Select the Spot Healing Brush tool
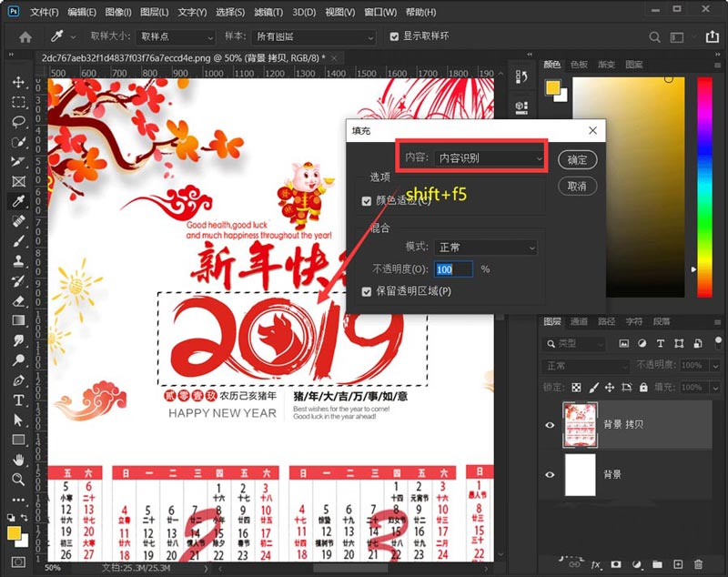The height and width of the screenshot is (577, 728). 18,221
